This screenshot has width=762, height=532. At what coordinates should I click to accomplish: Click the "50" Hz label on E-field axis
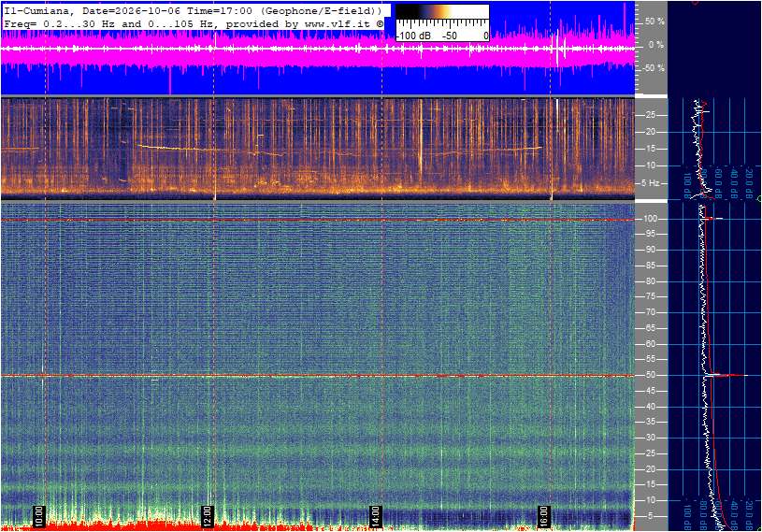click(x=650, y=375)
